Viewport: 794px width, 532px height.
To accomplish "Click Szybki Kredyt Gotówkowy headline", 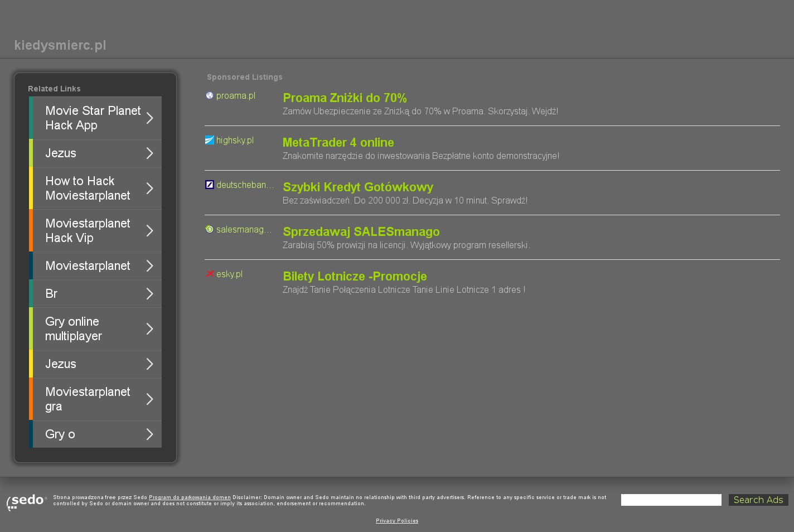I will (357, 187).
